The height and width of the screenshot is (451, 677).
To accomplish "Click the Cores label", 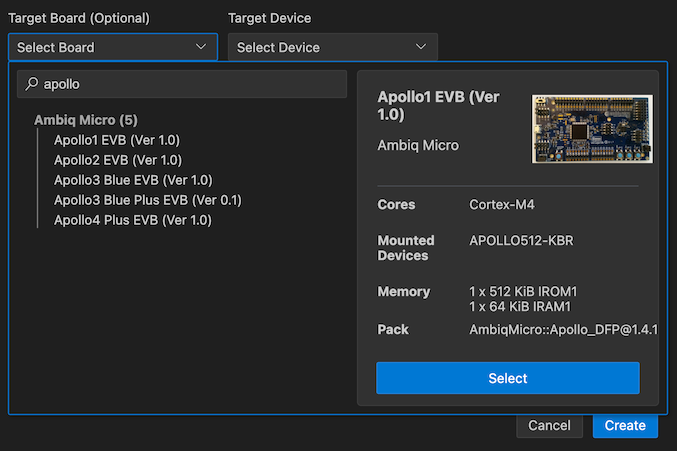I will (396, 205).
